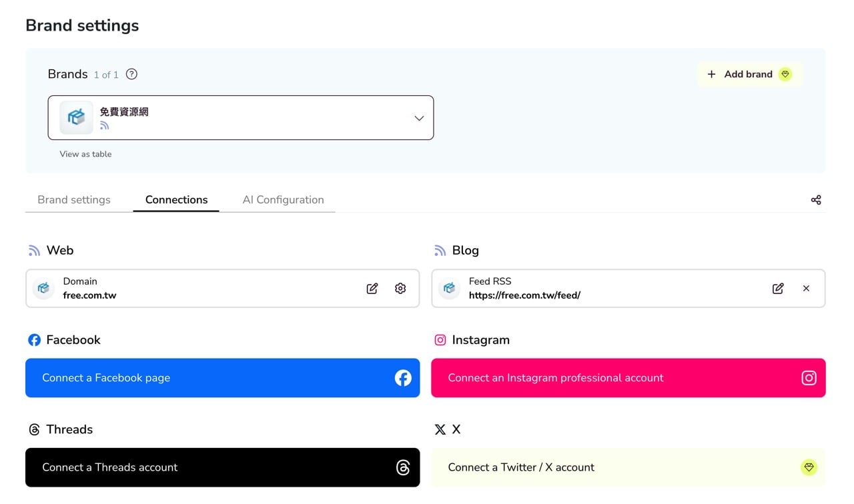Click the free.com.tw domain text

89,295
